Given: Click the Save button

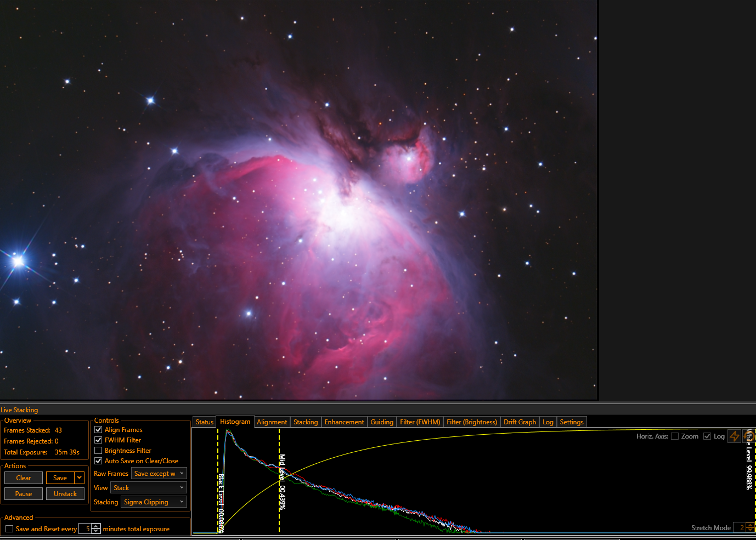Looking at the screenshot, I should coord(60,478).
